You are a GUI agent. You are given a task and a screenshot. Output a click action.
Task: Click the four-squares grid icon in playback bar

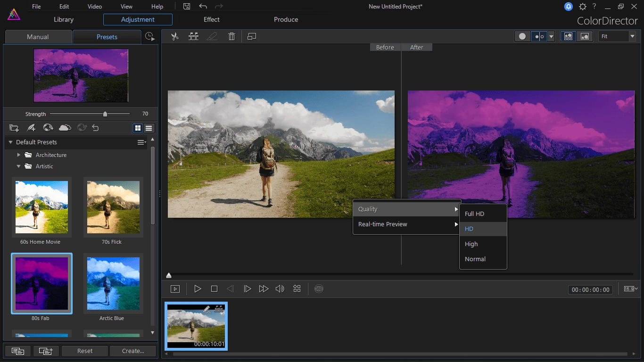click(297, 288)
